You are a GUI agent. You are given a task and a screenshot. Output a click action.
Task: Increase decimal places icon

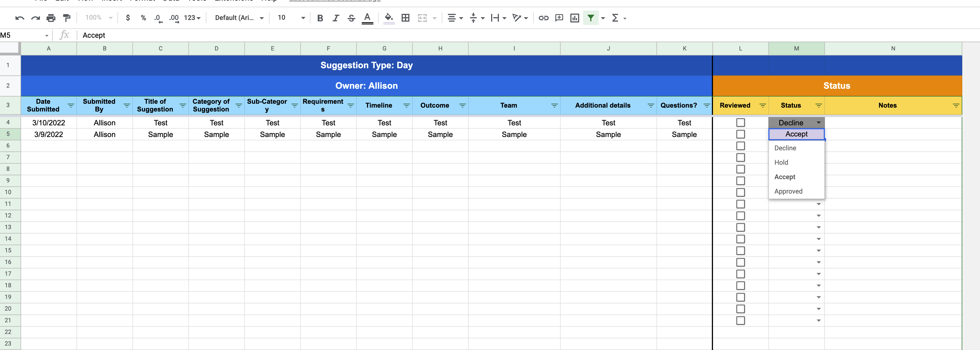[174, 18]
